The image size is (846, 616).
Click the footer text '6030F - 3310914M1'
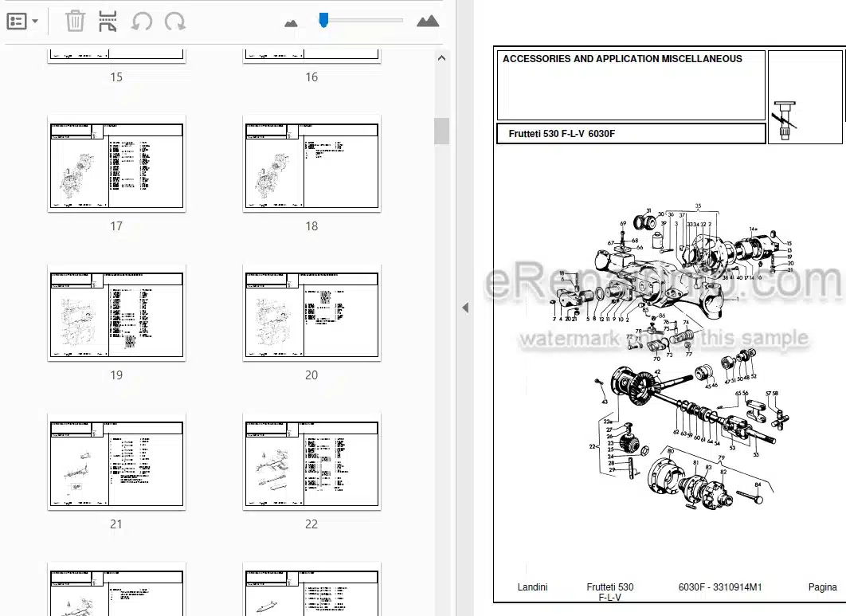click(x=720, y=587)
